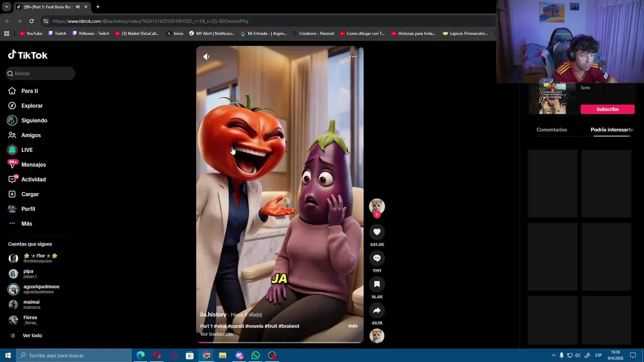Open the X Inicio bookmark
This screenshot has width=644, height=362.
(175, 34)
